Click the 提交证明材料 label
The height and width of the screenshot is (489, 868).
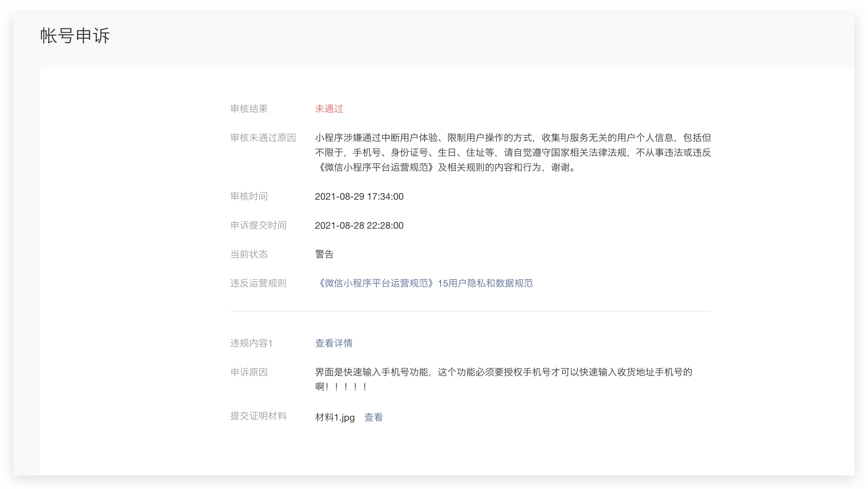(x=258, y=416)
